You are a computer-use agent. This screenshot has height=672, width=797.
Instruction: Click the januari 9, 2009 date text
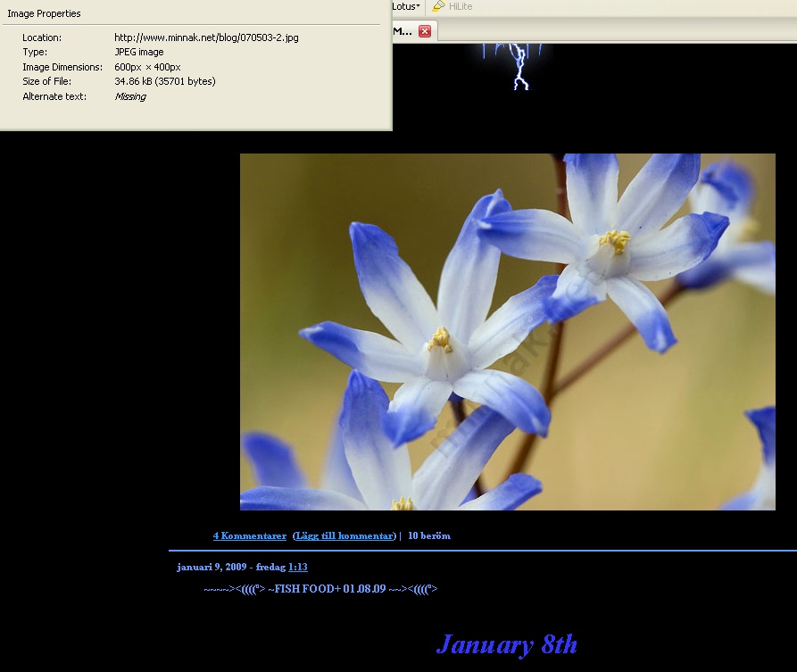(x=211, y=567)
